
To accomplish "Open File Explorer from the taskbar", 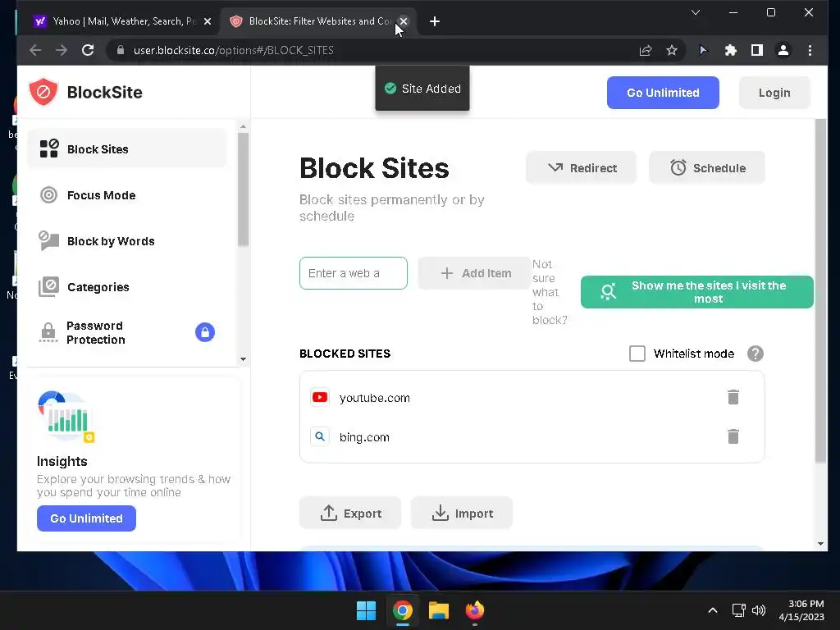I will [x=438, y=610].
